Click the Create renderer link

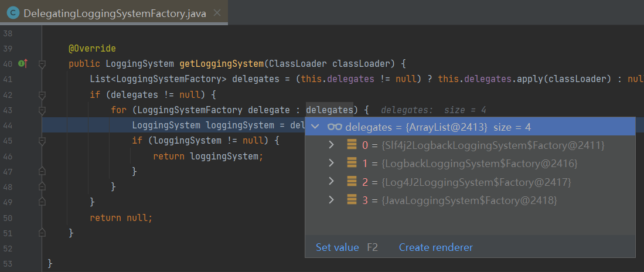pyautogui.click(x=436, y=247)
